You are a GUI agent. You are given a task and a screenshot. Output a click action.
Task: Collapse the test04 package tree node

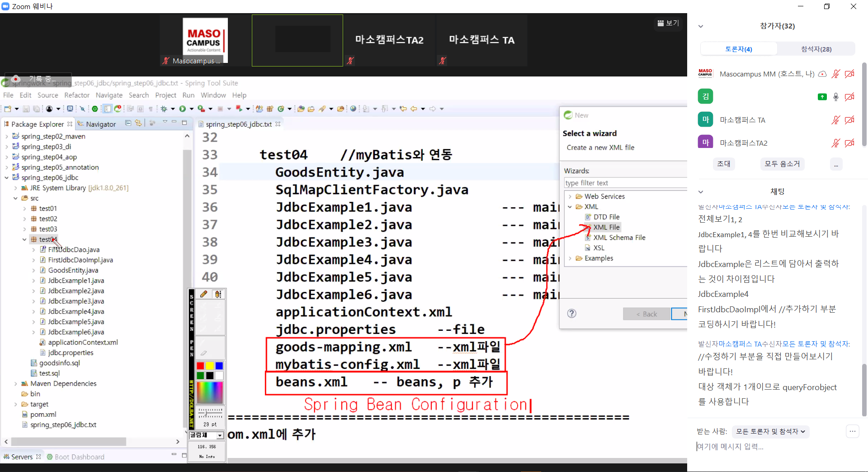click(x=24, y=239)
